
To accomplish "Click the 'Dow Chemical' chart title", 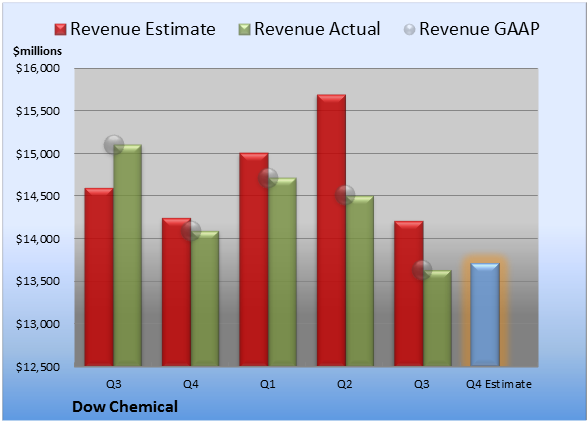I will coord(125,407).
